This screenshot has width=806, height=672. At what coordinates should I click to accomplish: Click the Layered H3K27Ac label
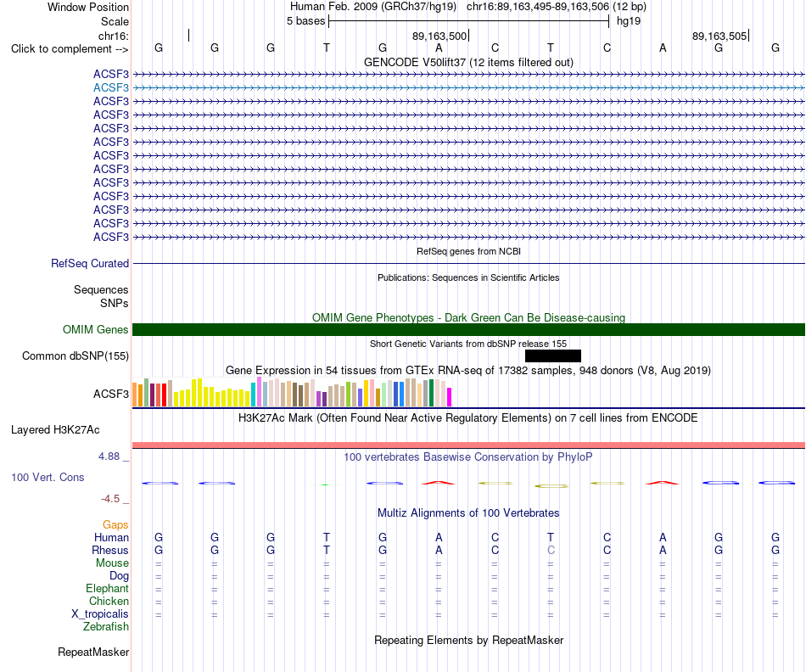55,430
